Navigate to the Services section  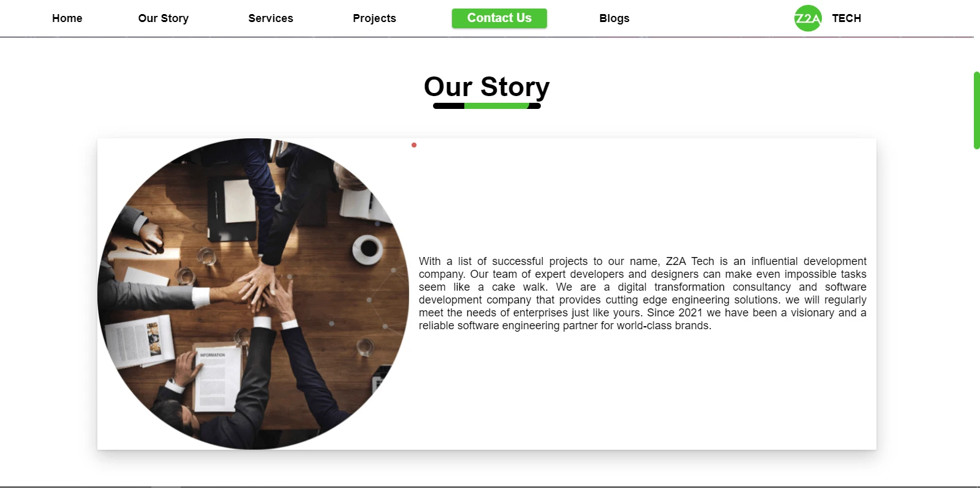(271, 18)
